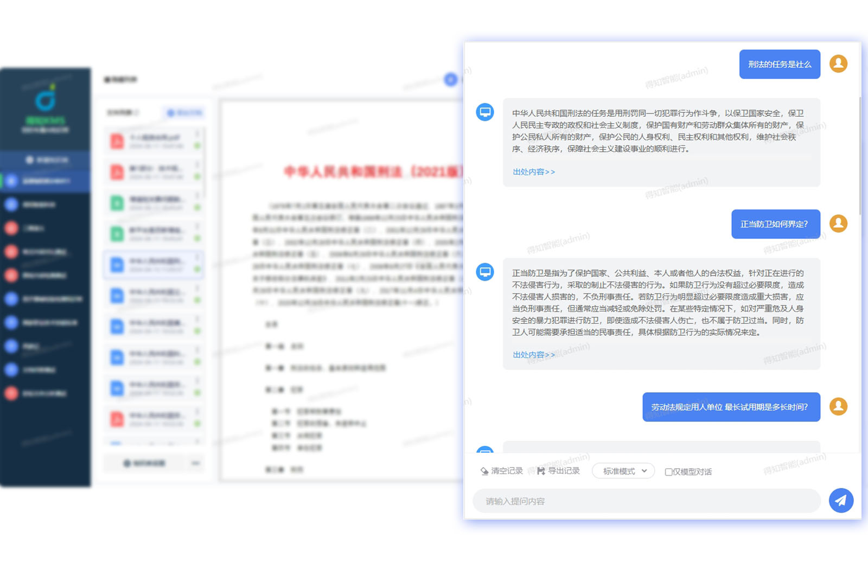Screen dimensions: 868x588
Task: Click user avatar beside 刑法的任务是社么 message
Action: click(x=838, y=63)
